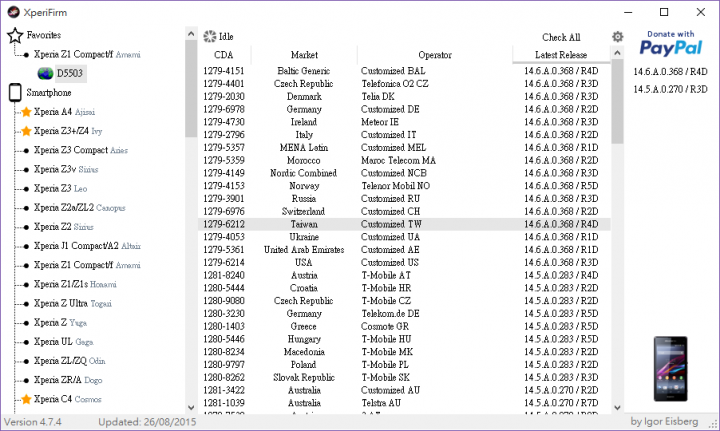Select Xperia Z Yuga
The width and height of the screenshot is (720, 431).
[60, 323]
